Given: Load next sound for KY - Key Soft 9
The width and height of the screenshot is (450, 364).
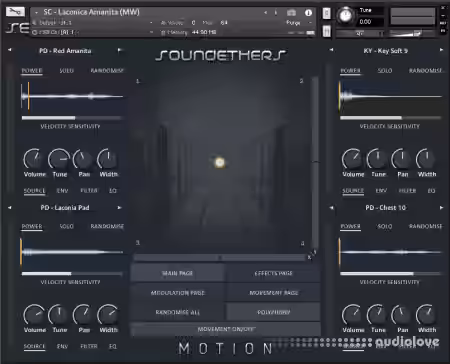Looking at the screenshot, I should (441, 50).
